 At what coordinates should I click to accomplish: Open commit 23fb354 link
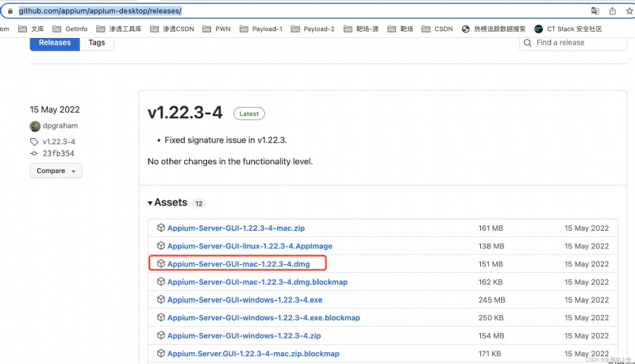(x=58, y=153)
